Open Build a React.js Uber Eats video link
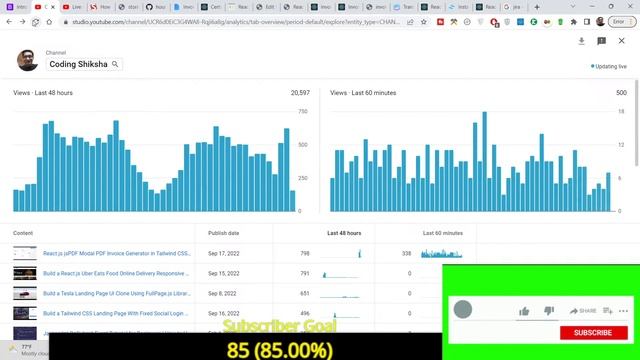The height and width of the screenshot is (360, 640). 116,273
